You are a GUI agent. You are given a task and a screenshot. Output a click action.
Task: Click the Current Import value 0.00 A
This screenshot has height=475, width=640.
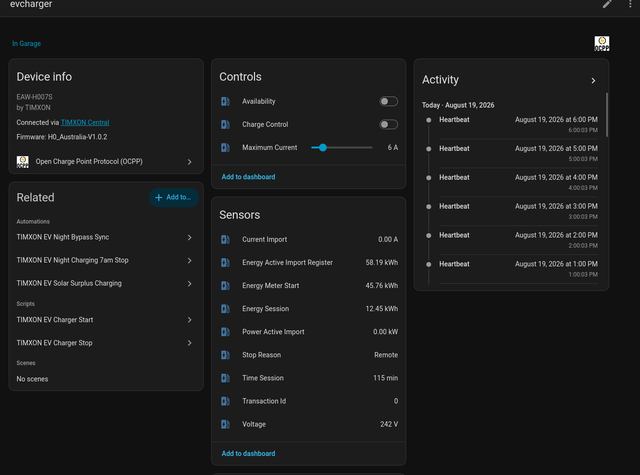coord(388,240)
